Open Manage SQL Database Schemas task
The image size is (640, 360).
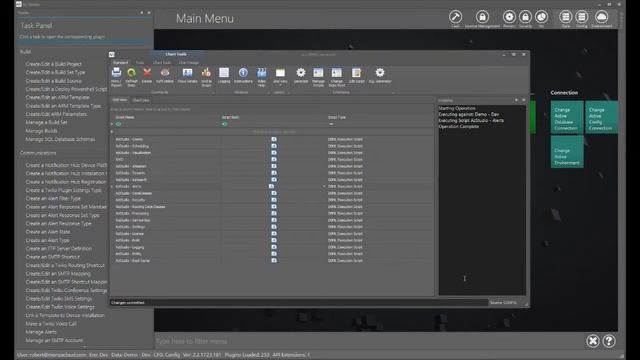click(x=60, y=139)
